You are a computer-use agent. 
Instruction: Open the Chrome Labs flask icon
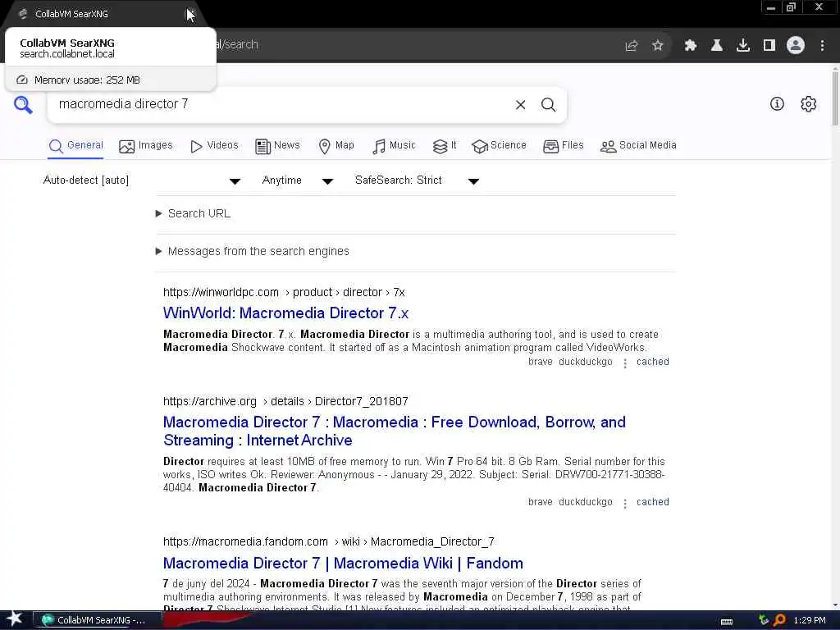[716, 46]
